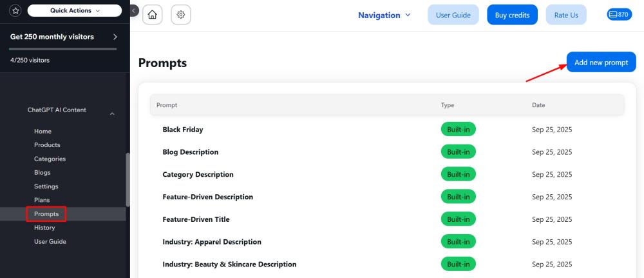Select the Prompts sidebar item
The width and height of the screenshot is (644, 278).
tap(46, 214)
